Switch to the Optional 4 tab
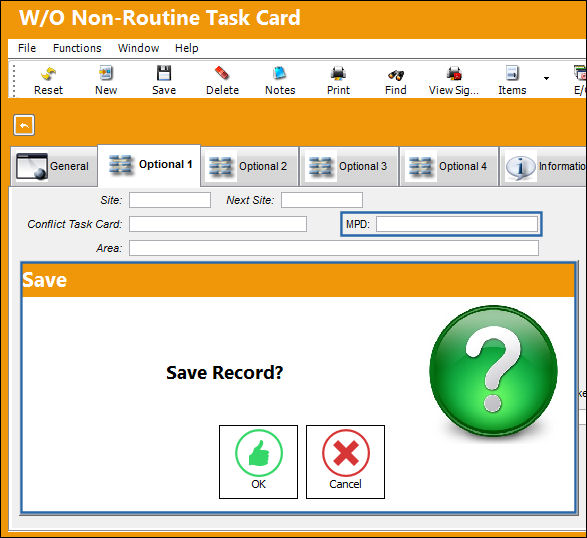The width and height of the screenshot is (587, 538). tap(449, 166)
